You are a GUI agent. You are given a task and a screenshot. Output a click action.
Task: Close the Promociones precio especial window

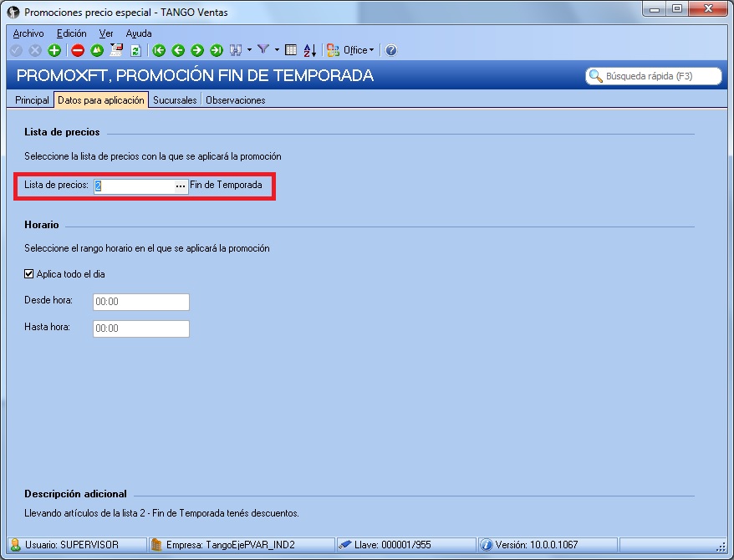(x=708, y=9)
